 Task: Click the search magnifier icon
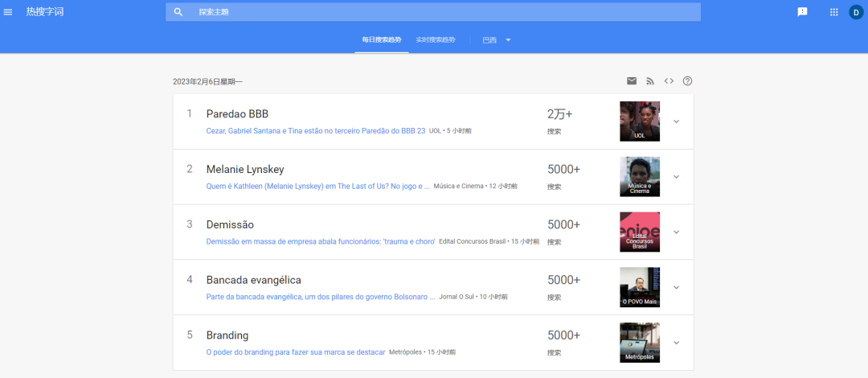(178, 11)
